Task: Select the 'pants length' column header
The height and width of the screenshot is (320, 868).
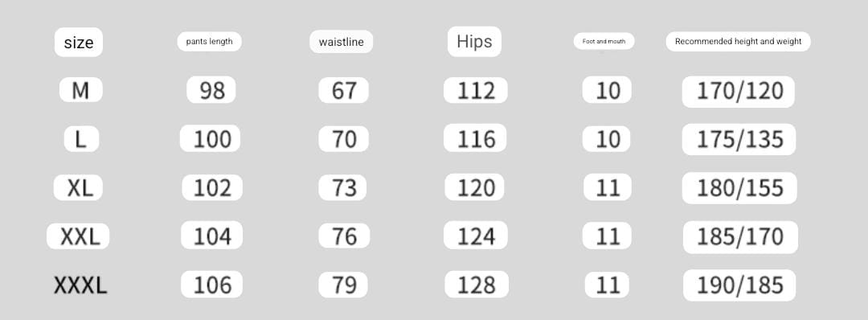Action: tap(209, 42)
